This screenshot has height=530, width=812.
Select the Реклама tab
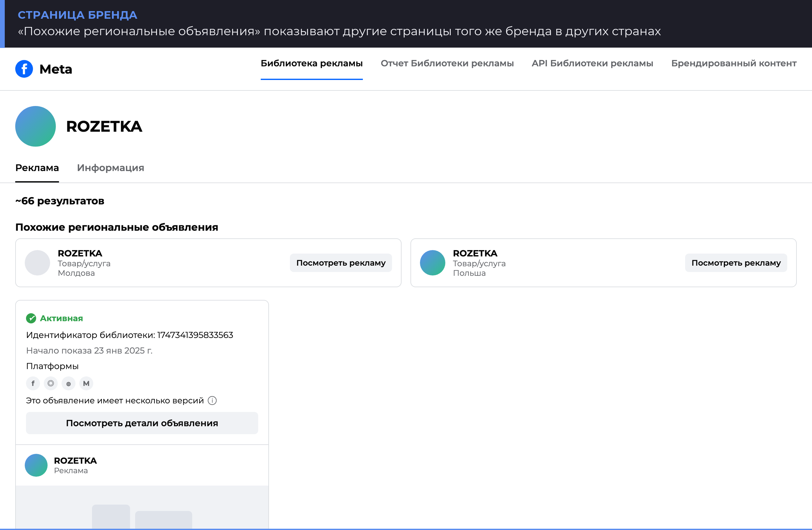37,168
